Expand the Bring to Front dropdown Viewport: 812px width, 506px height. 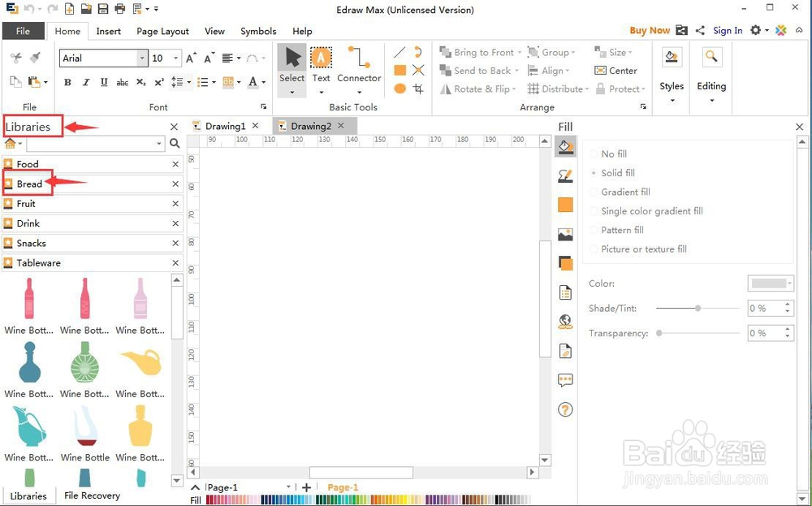coord(520,52)
